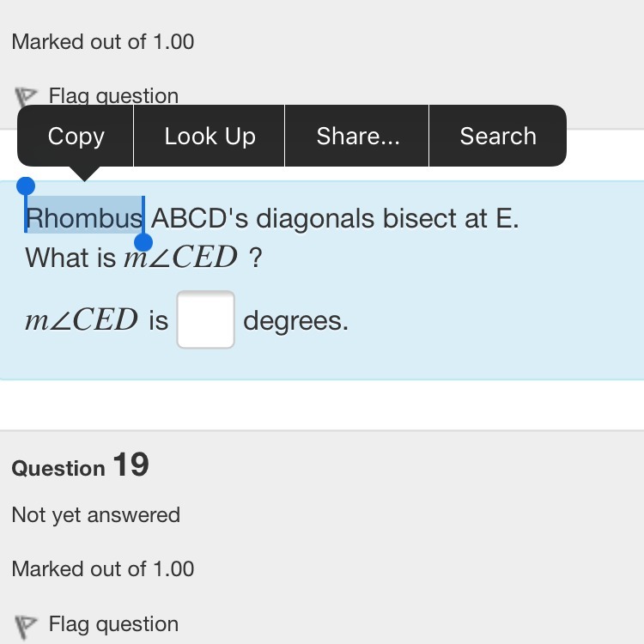Click the flag icon above the rhombus question
This screenshot has height=644, width=644.
point(27,96)
